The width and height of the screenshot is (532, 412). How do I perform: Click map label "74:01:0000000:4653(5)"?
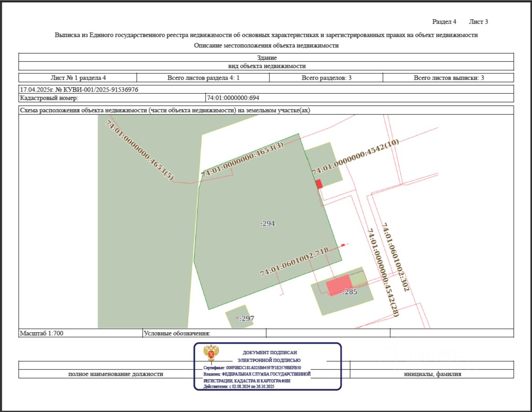pyautogui.click(x=139, y=150)
